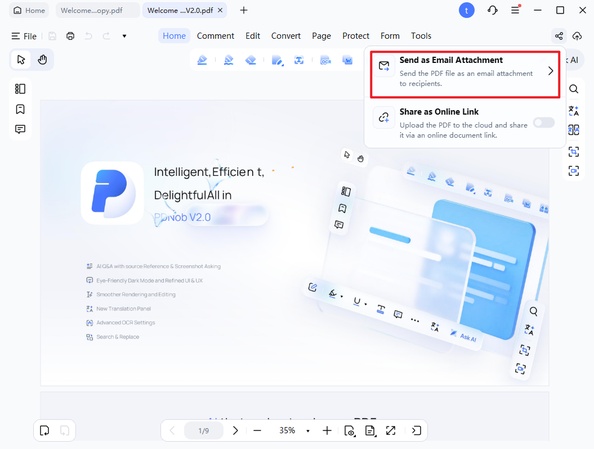Open the comments panel icon
594x449 pixels.
tap(20, 129)
